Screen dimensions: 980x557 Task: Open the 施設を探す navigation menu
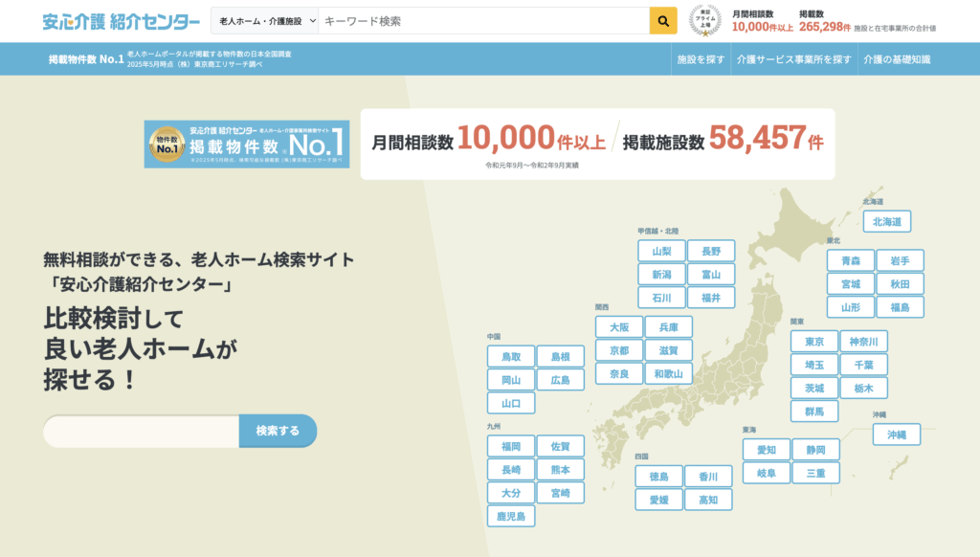click(x=700, y=58)
